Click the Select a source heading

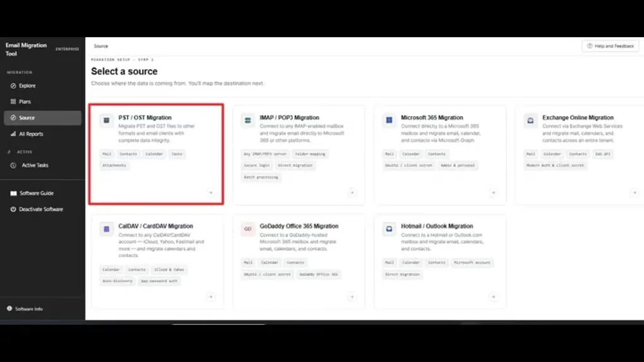coord(124,71)
